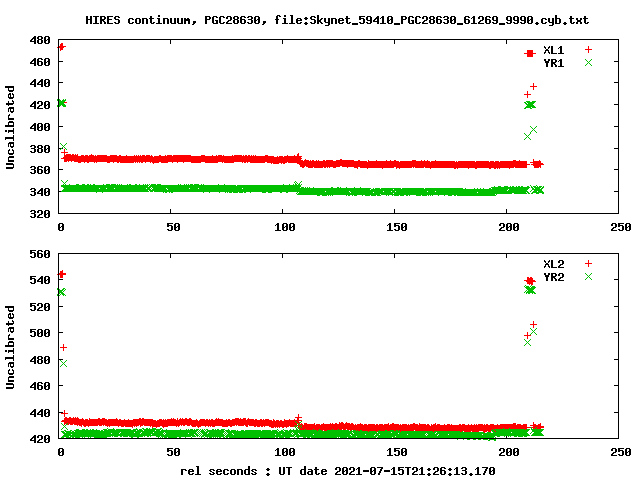Click the 340 y-tick label in the top plot
Viewport: 640px width, 480px height.
40,192
